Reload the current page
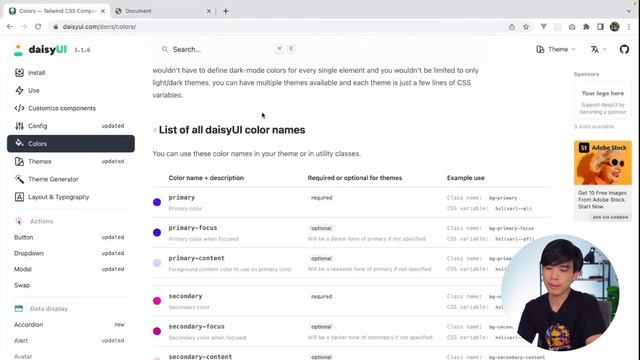Image resolution: width=640 pixels, height=360 pixels. click(38, 27)
